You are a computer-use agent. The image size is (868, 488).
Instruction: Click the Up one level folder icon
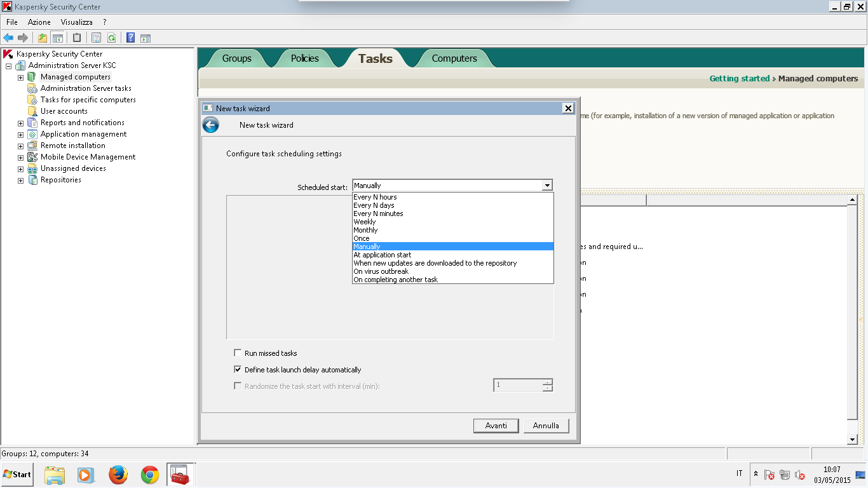click(43, 37)
